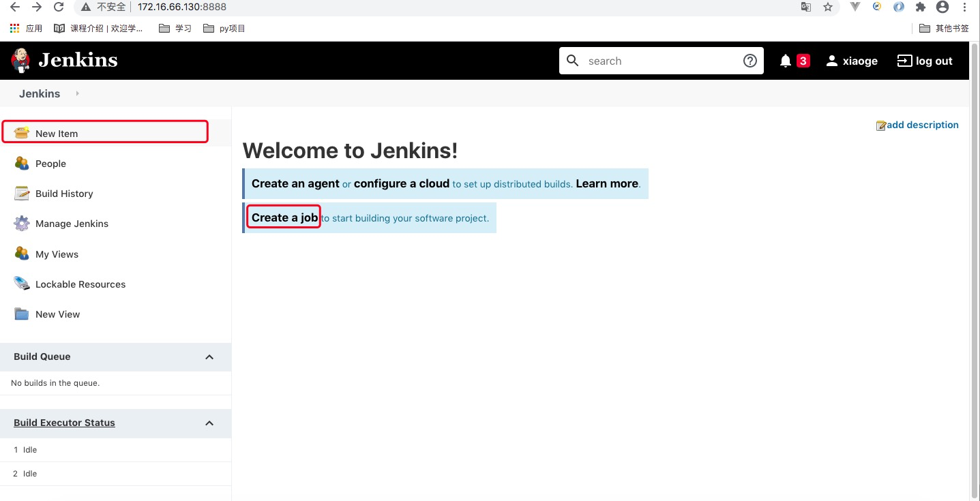Collapse the Build Queue panel
The image size is (980, 501).
(209, 357)
